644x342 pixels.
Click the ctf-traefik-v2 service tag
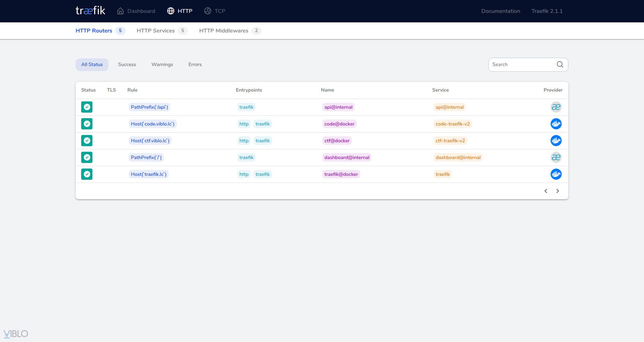[450, 141]
